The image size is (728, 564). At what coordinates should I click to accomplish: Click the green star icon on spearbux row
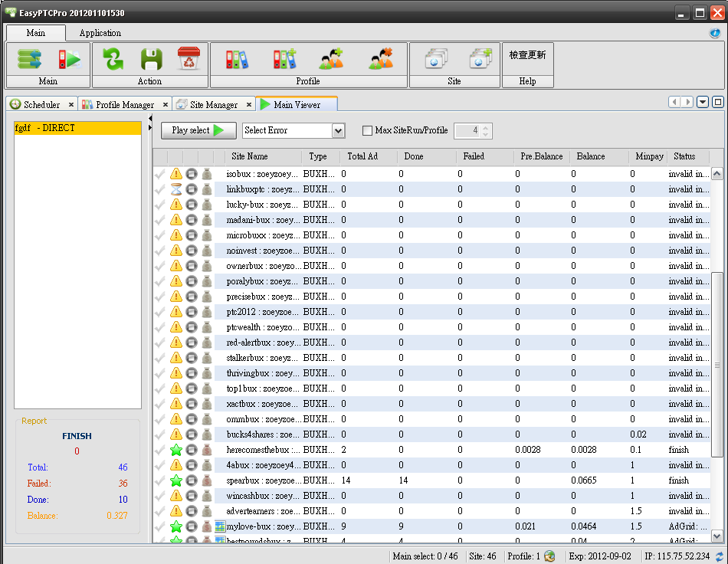point(176,480)
